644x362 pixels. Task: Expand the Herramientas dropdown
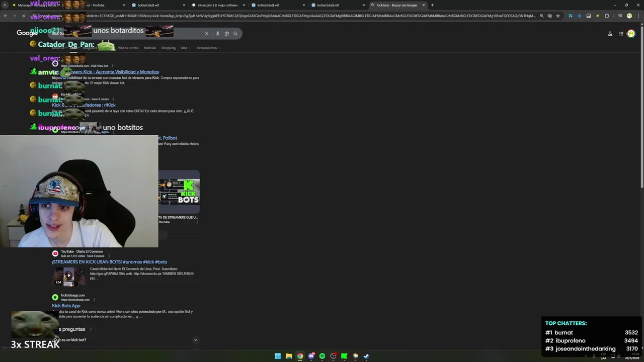208,48
